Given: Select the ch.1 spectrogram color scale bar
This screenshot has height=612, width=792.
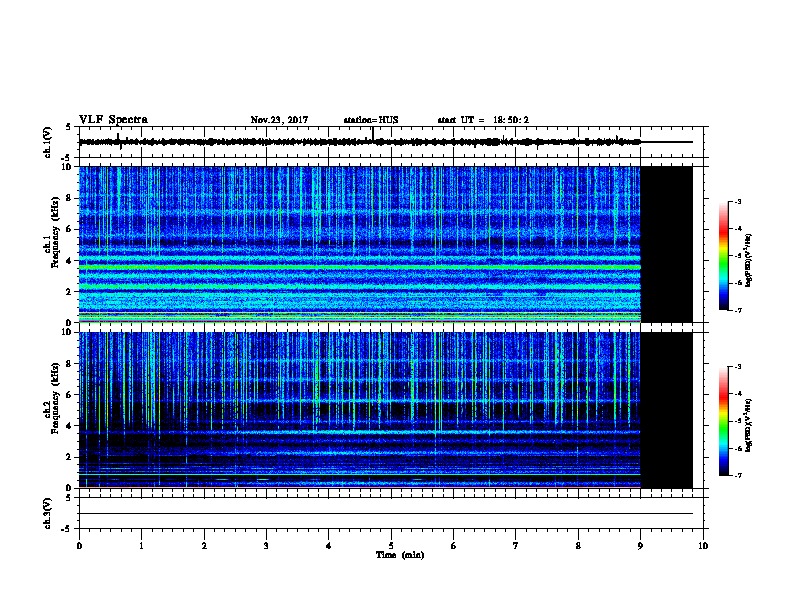Looking at the screenshot, I should click(x=723, y=256).
